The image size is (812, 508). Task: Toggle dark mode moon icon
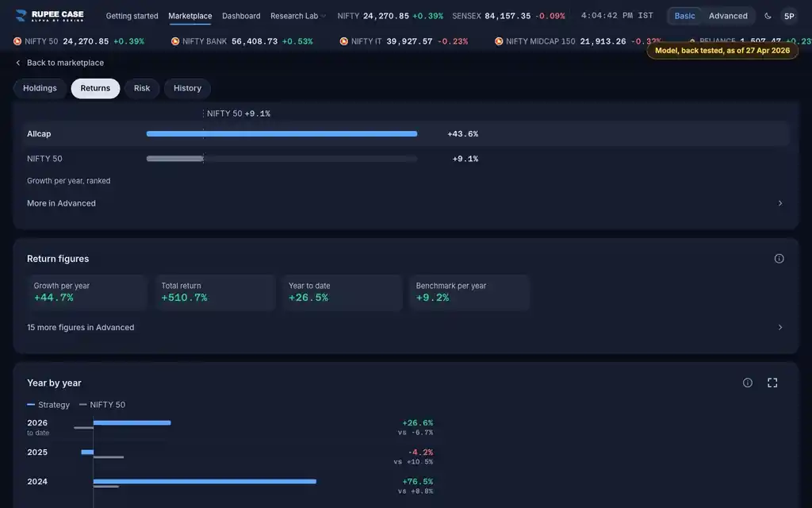(768, 16)
